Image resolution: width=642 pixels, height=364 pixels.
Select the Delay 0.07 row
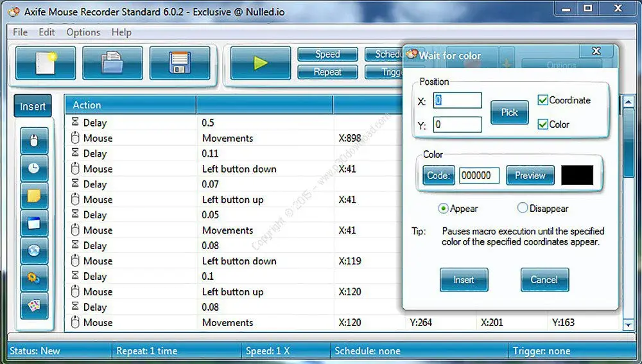point(234,184)
